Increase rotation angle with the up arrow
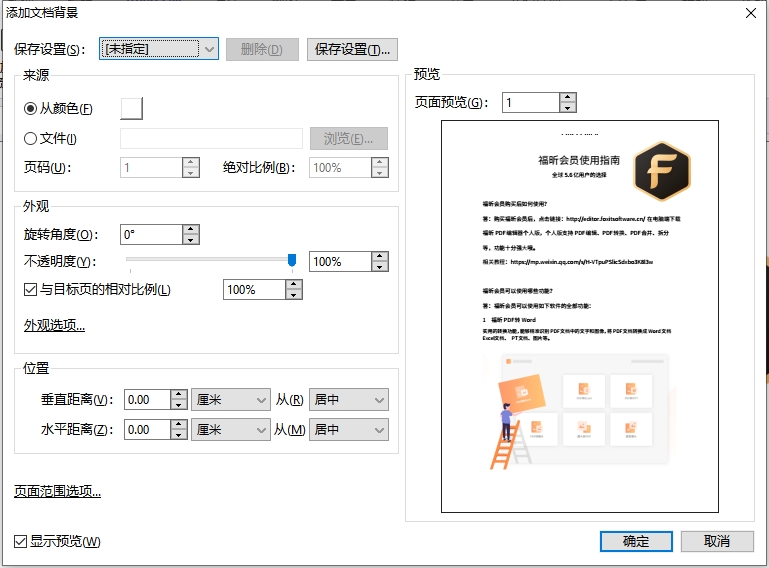This screenshot has height=568, width=769. point(191,230)
